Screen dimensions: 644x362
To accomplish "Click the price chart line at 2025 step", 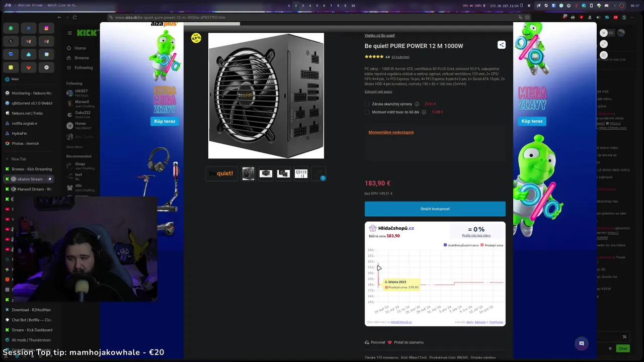I will pos(454,283).
